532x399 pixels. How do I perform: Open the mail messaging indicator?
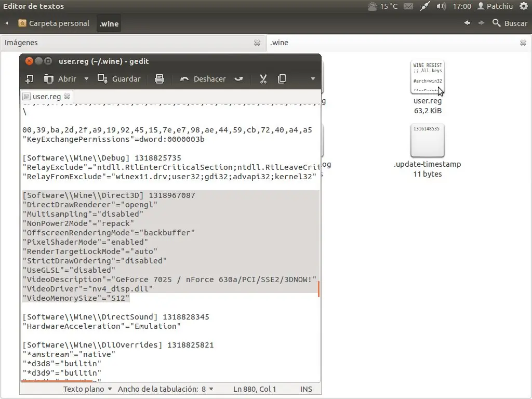click(x=408, y=6)
